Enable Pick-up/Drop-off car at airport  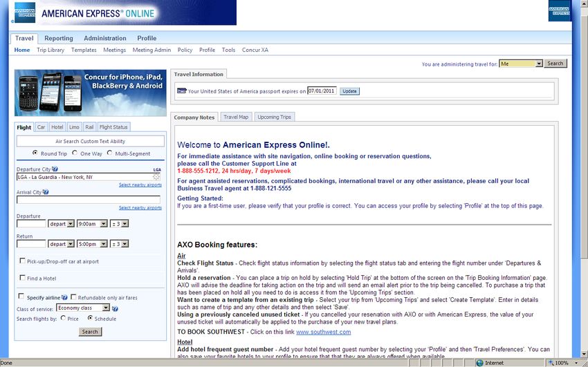click(23, 261)
